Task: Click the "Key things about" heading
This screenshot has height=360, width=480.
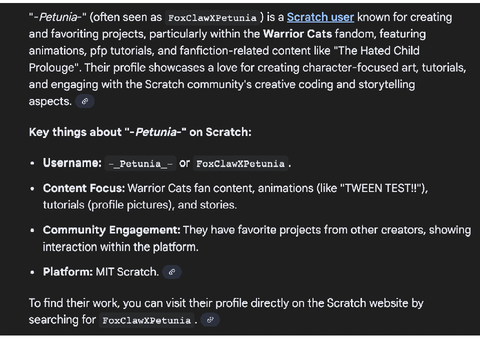Action: pos(140,132)
